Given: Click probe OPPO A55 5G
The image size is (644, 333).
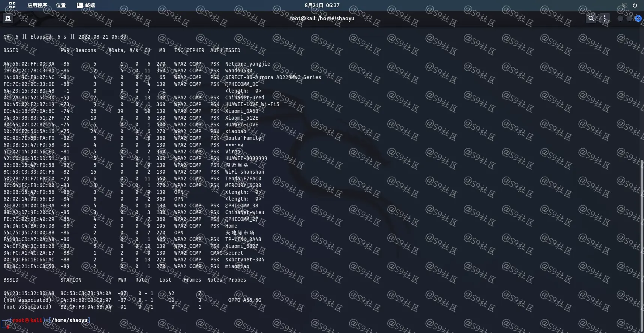Looking at the screenshot, I should 244,300.
